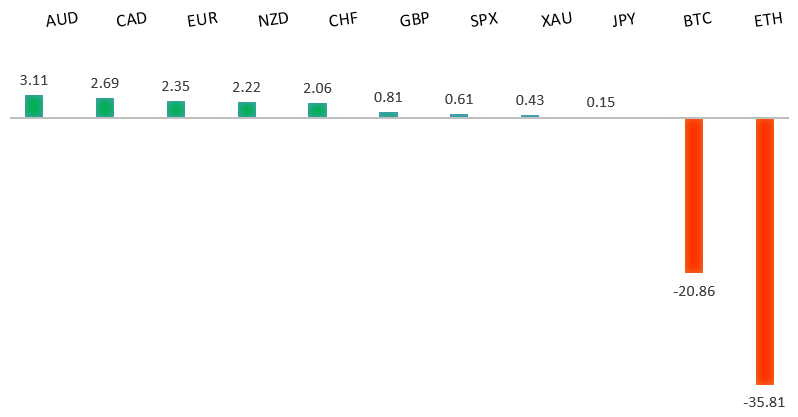Select the small GBP bar

tap(388, 115)
